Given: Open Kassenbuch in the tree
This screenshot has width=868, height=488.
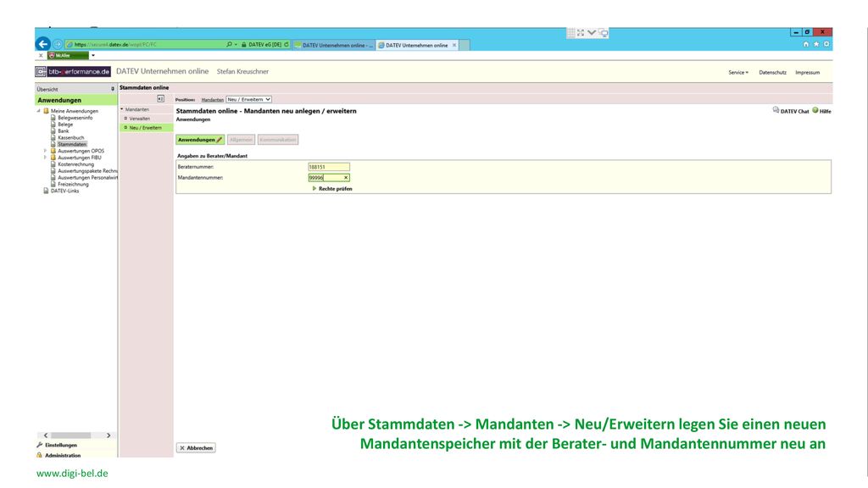Looking at the screenshot, I should click(71, 138).
